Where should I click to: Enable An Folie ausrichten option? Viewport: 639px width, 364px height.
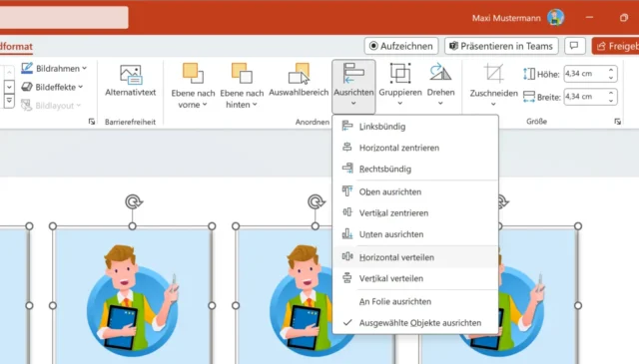(x=415, y=302)
